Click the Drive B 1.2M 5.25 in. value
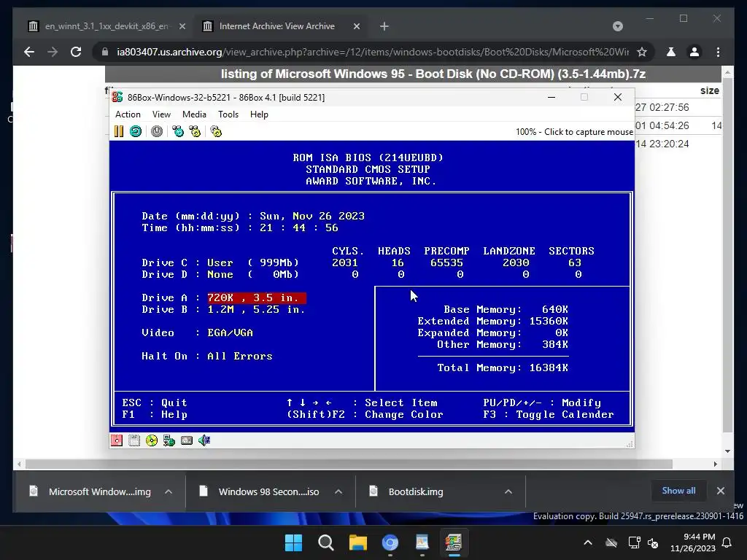This screenshot has width=747, height=560. tap(256, 310)
